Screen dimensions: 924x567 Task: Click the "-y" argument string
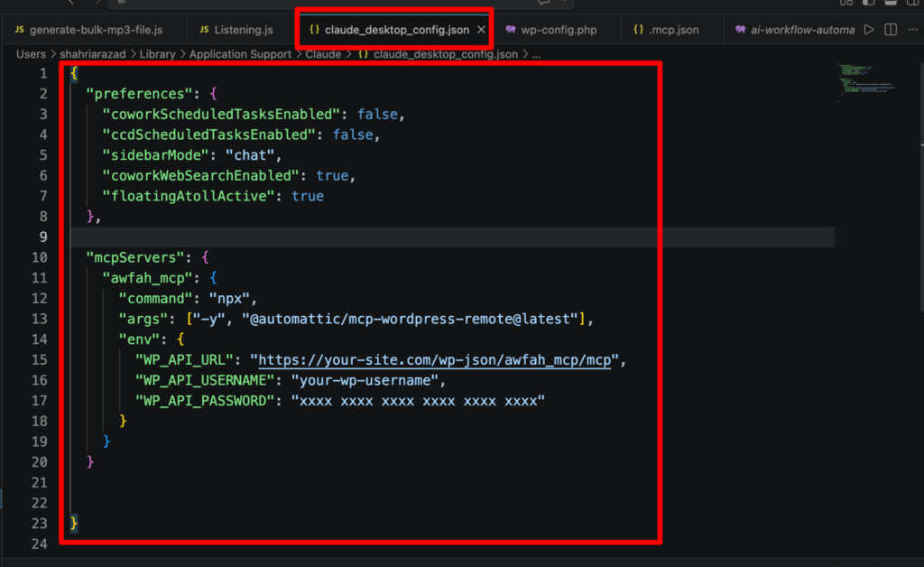point(209,319)
